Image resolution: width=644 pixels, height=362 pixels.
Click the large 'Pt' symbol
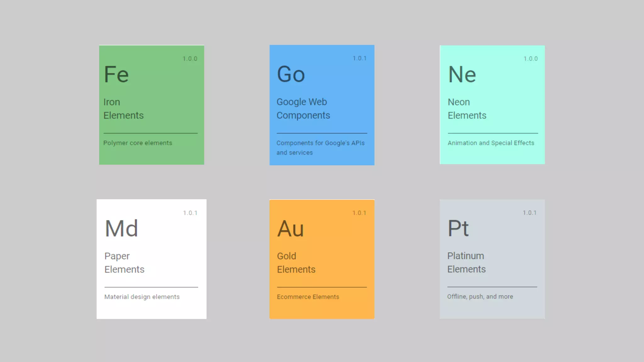click(x=458, y=228)
